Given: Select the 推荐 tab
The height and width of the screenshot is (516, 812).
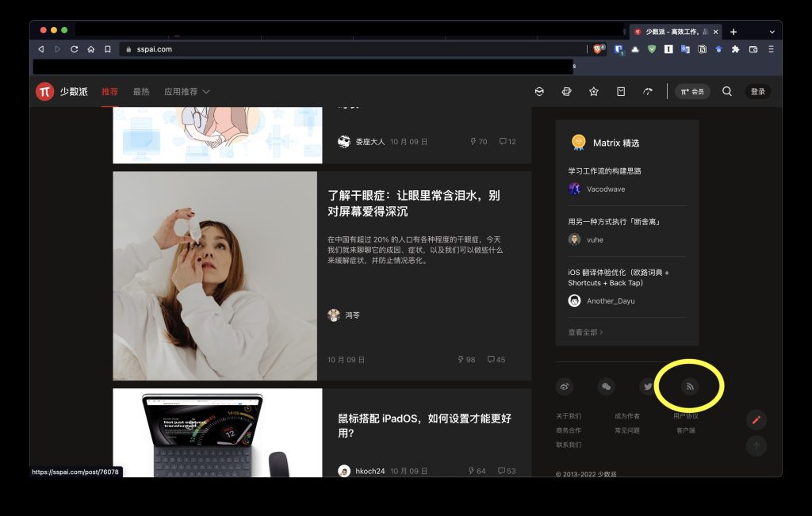Looking at the screenshot, I should 109,92.
